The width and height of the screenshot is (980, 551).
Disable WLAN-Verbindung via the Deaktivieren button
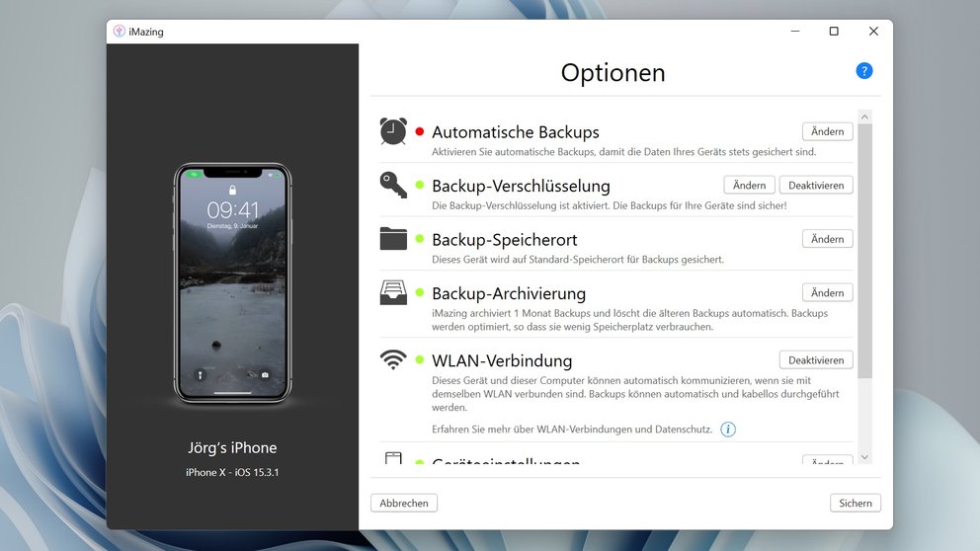click(816, 359)
